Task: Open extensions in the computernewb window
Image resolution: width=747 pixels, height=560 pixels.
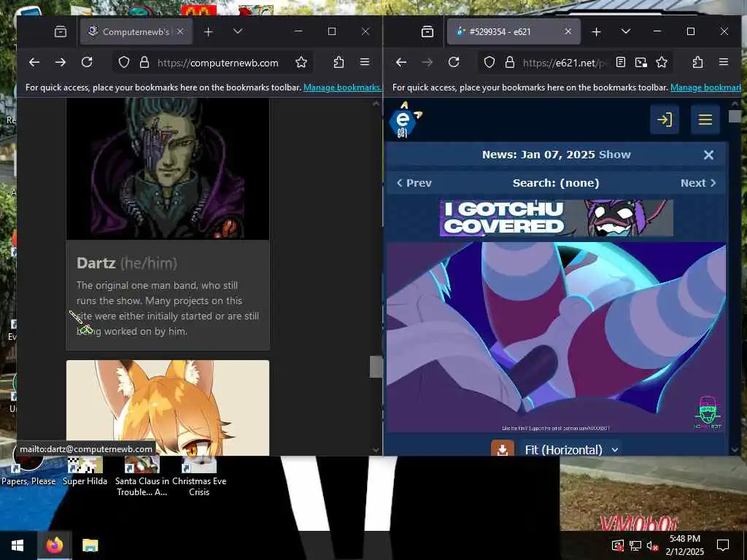Action: (338, 63)
